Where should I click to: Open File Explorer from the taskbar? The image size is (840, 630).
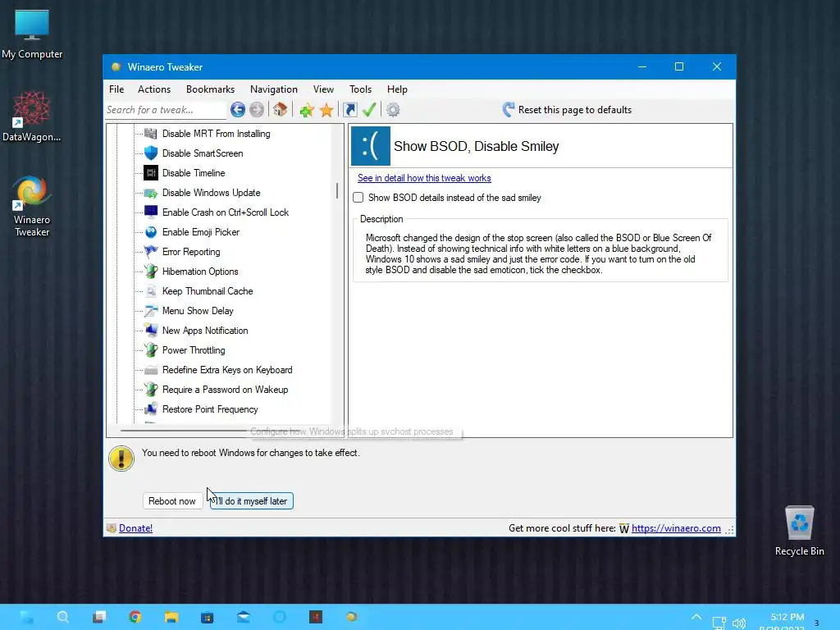click(x=171, y=617)
